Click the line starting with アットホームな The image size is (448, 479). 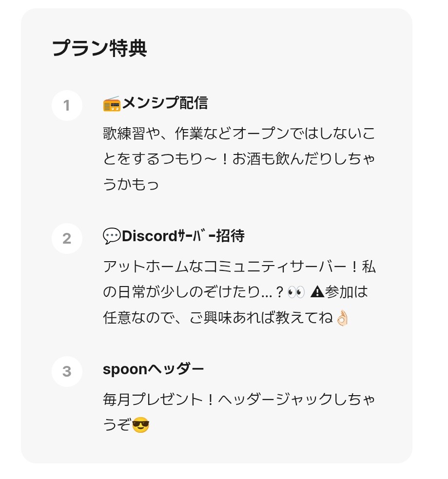coord(239,267)
